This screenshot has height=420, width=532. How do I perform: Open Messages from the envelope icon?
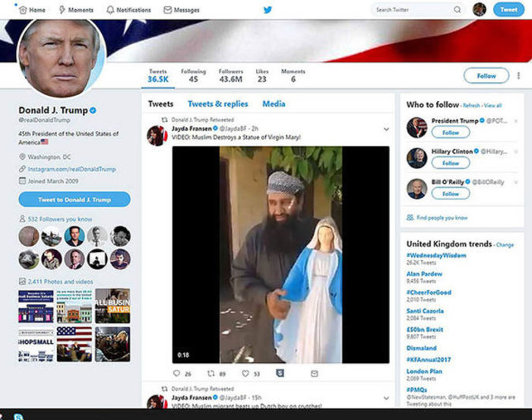167,10
